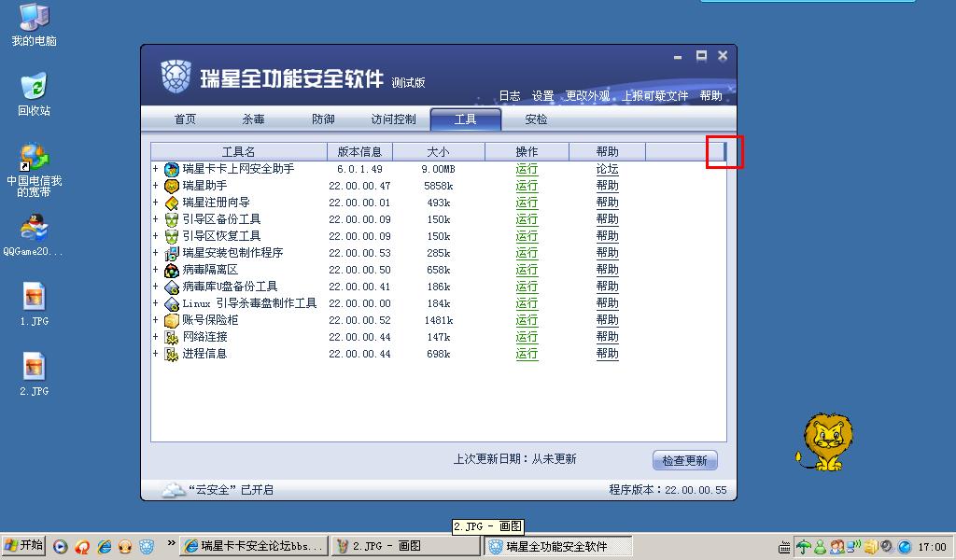Show hidden quick launch items chevron

point(171,543)
